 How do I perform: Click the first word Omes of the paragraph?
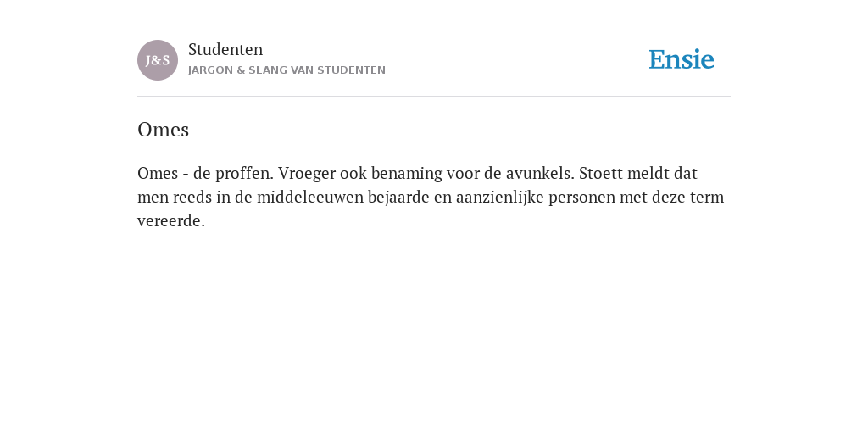pos(157,173)
